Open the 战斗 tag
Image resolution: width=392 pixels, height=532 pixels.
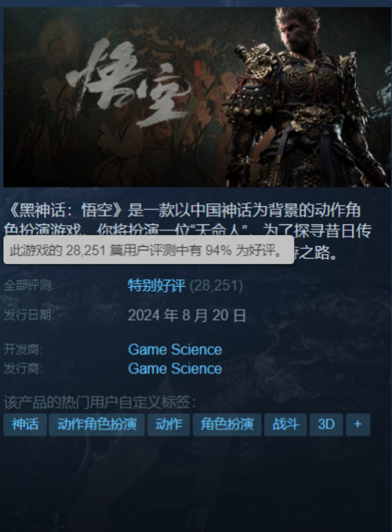pyautogui.click(x=285, y=424)
